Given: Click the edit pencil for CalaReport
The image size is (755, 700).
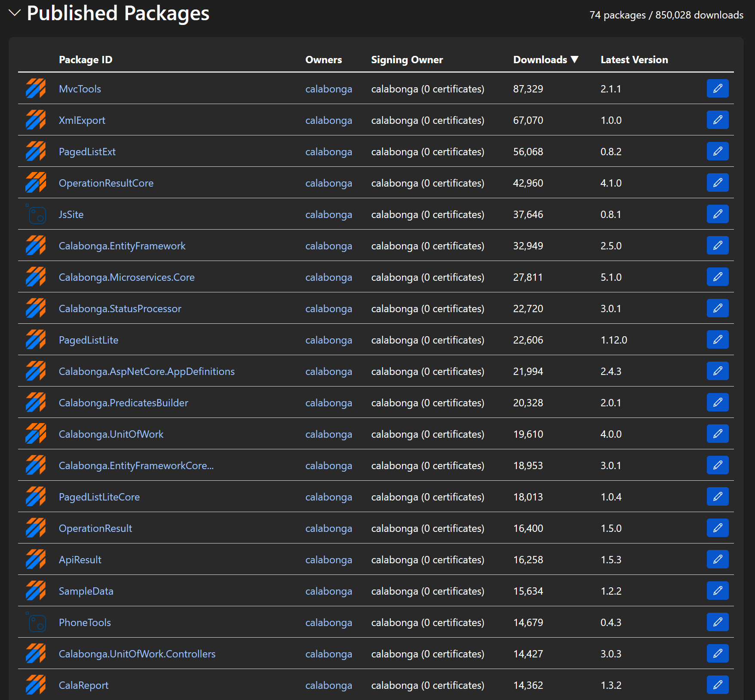Looking at the screenshot, I should click(718, 685).
